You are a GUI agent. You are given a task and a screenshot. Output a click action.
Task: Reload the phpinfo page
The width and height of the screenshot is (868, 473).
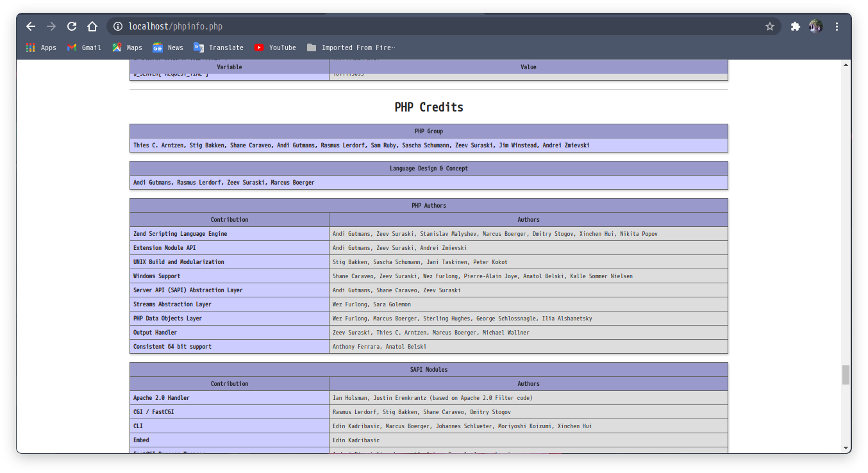pyautogui.click(x=71, y=26)
